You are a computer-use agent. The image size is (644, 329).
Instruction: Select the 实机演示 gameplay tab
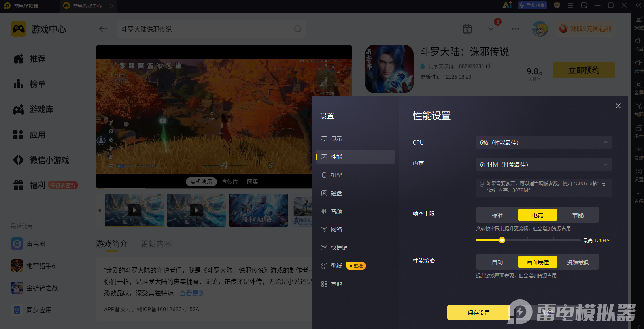[x=201, y=182]
